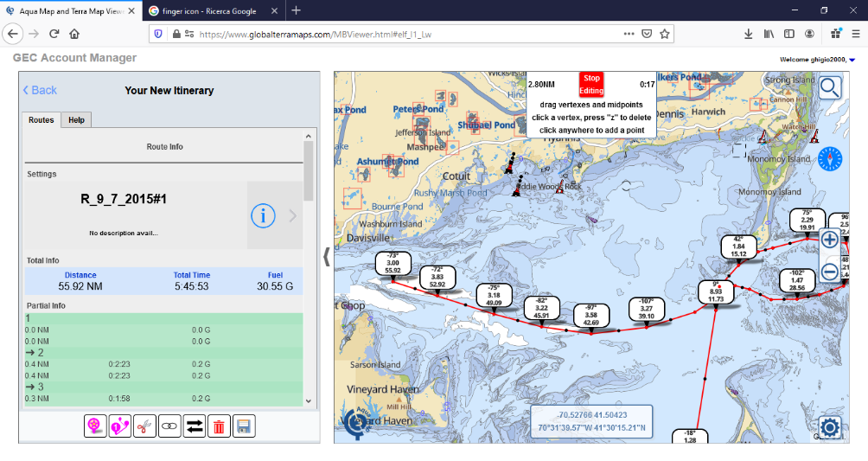Click the chain-link join routes tool

coord(169,426)
